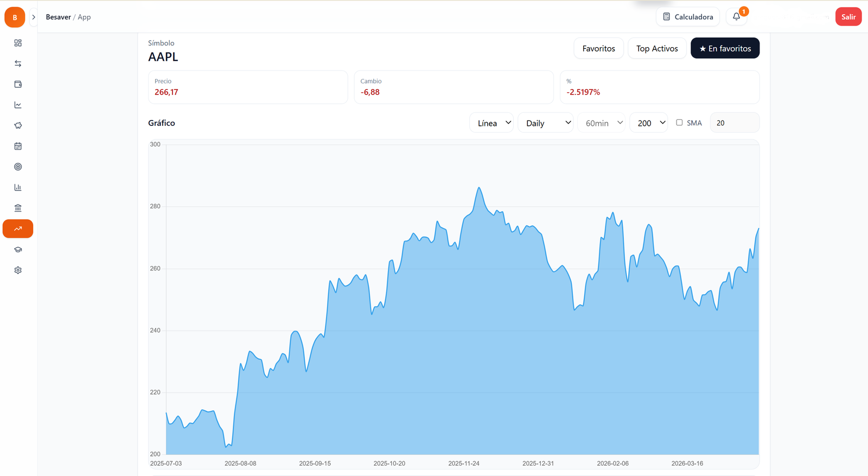The image size is (868, 476).
Task: Toggle the En favoritos star button
Action: click(x=725, y=48)
